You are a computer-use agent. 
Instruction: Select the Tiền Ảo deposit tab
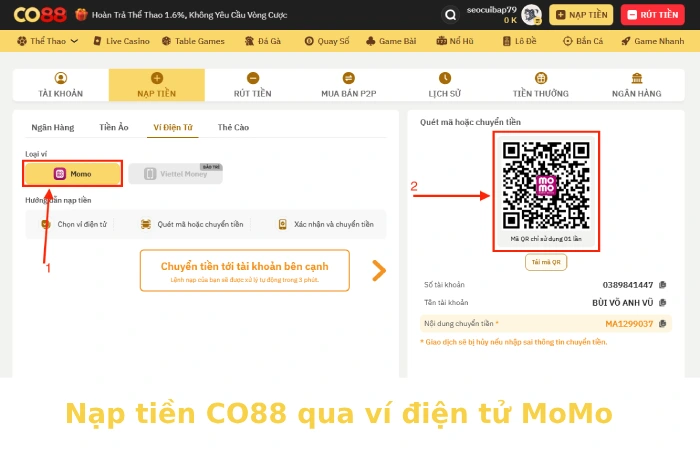point(114,127)
